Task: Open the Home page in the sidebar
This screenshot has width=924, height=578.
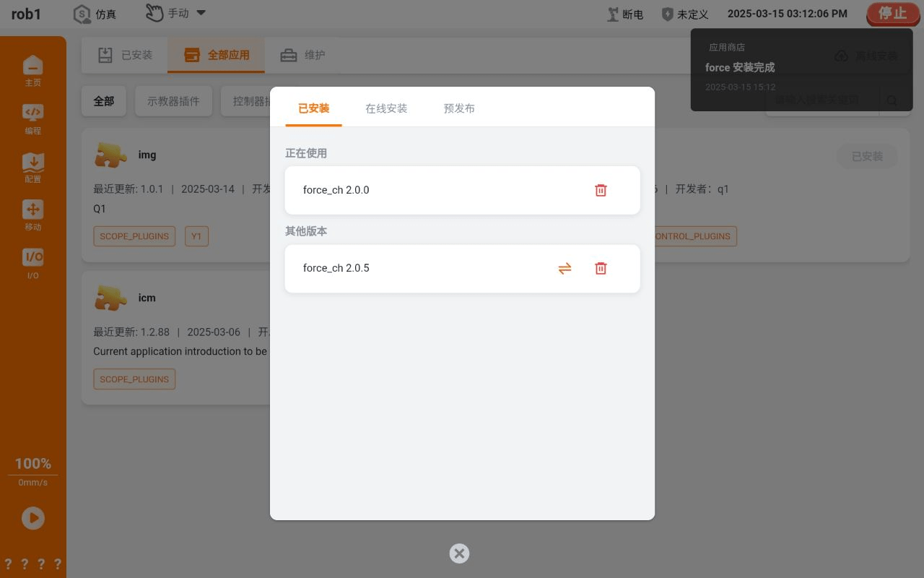Action: pyautogui.click(x=33, y=71)
